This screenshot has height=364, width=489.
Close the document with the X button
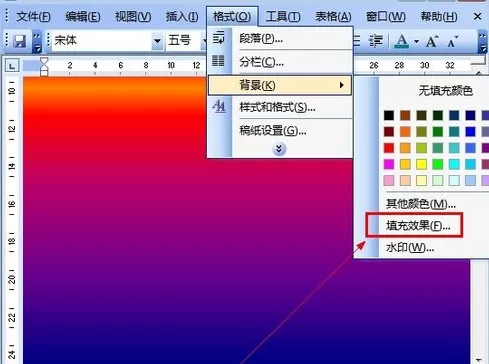(477, 16)
